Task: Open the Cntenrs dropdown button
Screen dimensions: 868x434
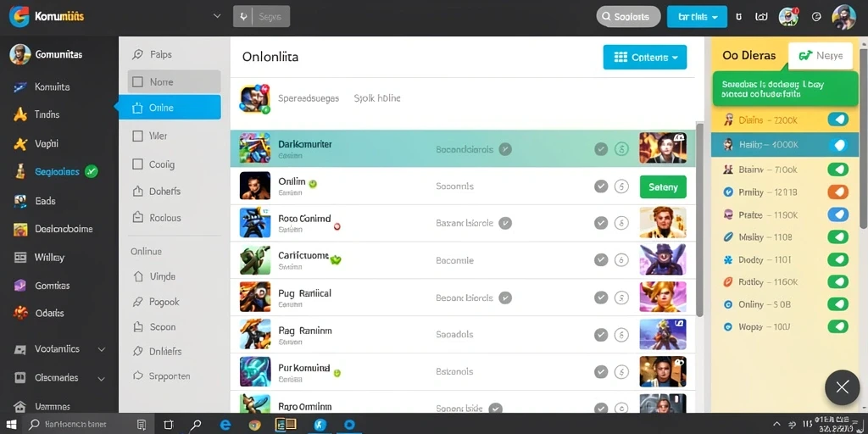Action: 645,57
